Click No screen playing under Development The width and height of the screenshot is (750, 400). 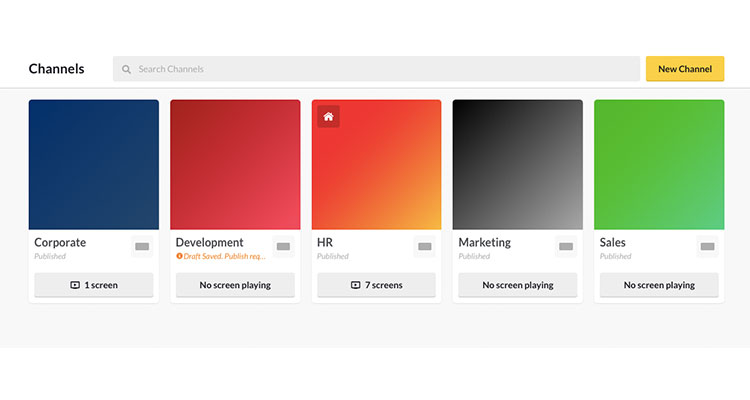pyautogui.click(x=235, y=285)
